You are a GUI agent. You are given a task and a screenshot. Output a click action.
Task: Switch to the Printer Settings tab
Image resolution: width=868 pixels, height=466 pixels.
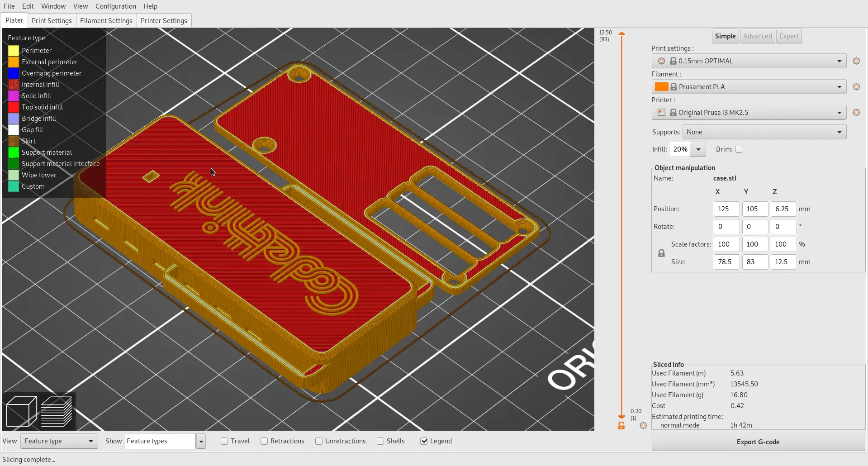tap(164, 20)
